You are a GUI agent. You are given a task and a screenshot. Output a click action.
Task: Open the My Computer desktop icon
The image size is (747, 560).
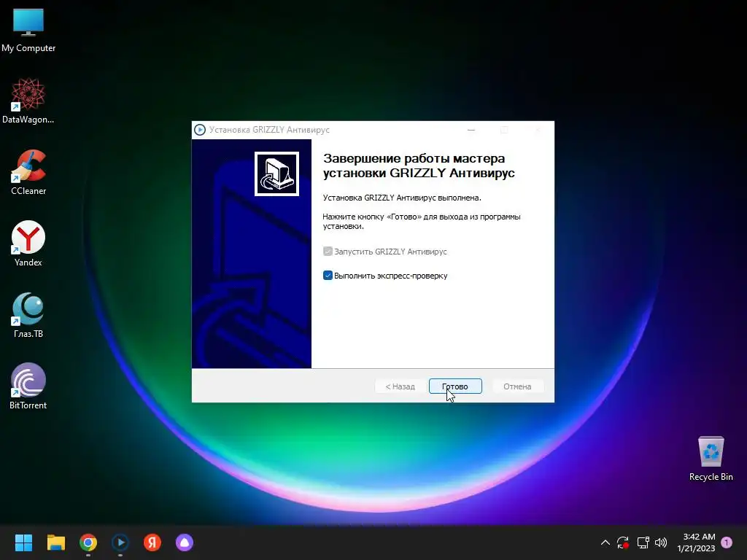coord(28,30)
